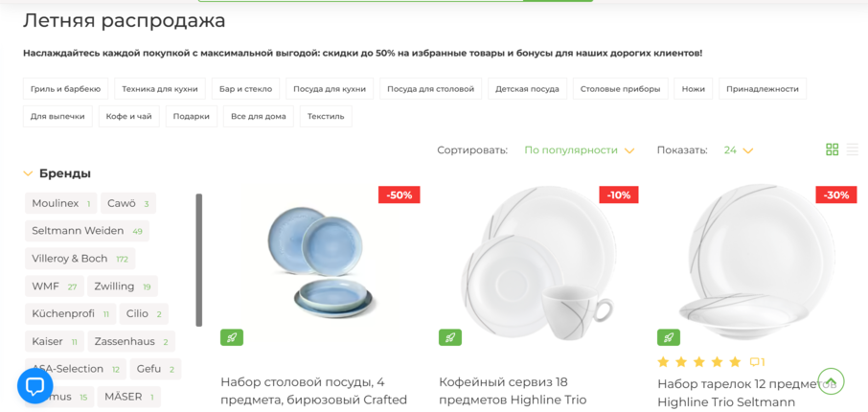Switch to grid view layout icon
Image resolution: width=868 pixels, height=412 pixels.
coord(832,149)
